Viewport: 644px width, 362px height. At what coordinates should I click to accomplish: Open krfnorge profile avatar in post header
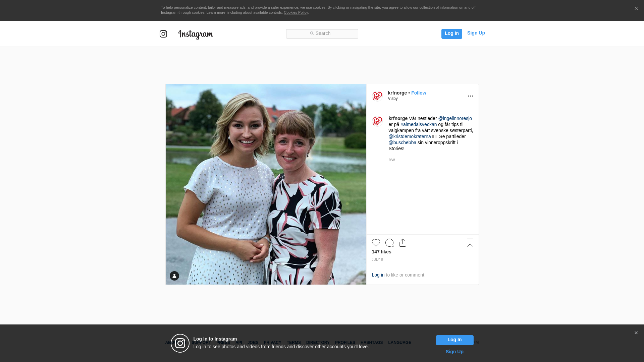coord(377,96)
